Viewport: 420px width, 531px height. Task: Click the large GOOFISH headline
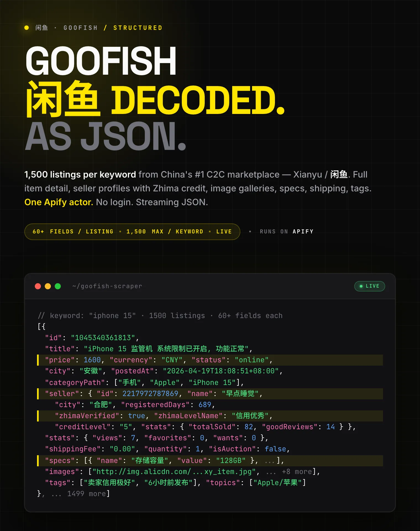pyautogui.click(x=101, y=61)
